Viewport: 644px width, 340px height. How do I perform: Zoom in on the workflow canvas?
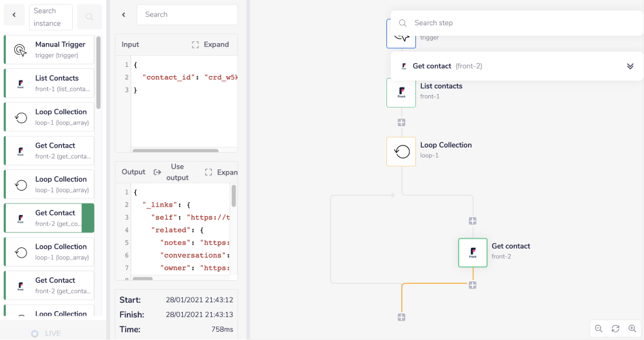(632, 328)
